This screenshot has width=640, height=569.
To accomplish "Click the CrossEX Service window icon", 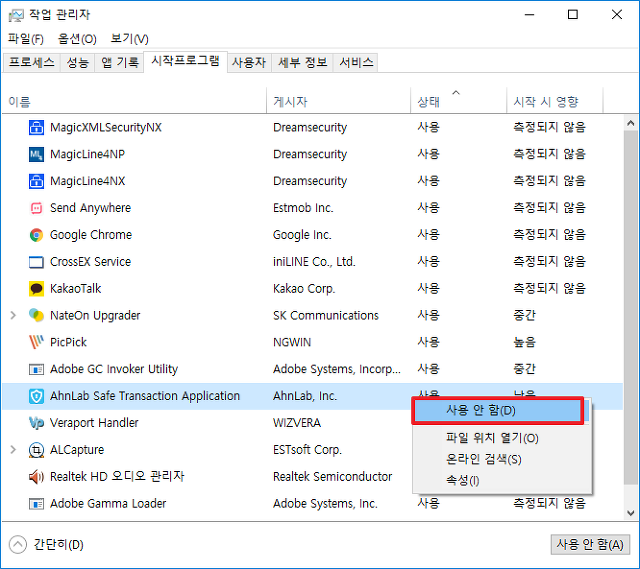I will tap(36, 262).
